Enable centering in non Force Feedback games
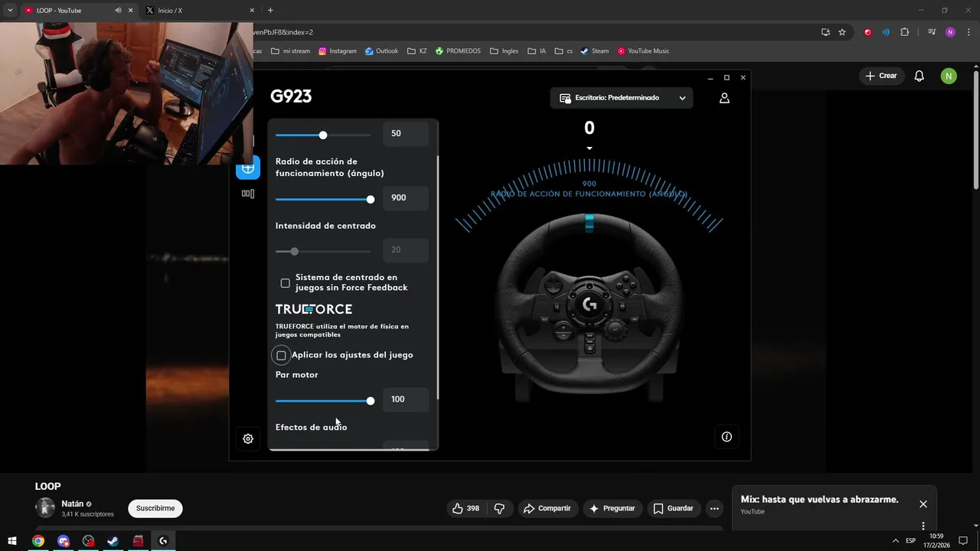The image size is (980, 551). coord(285,283)
